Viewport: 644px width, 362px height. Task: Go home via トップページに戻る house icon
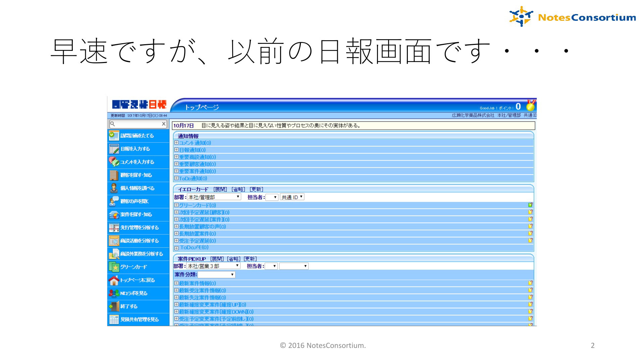[x=114, y=280]
